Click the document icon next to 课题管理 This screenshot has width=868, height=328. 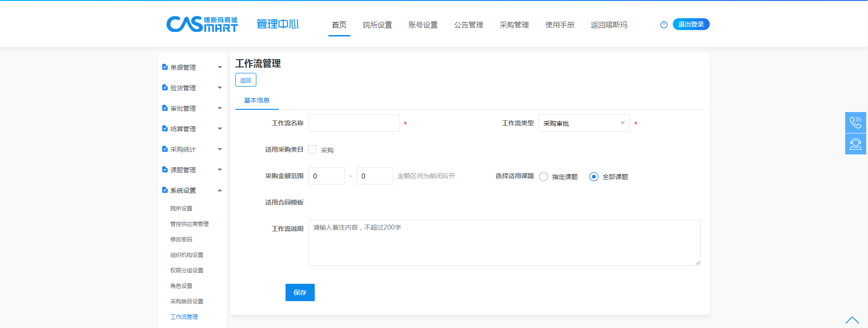point(165,169)
